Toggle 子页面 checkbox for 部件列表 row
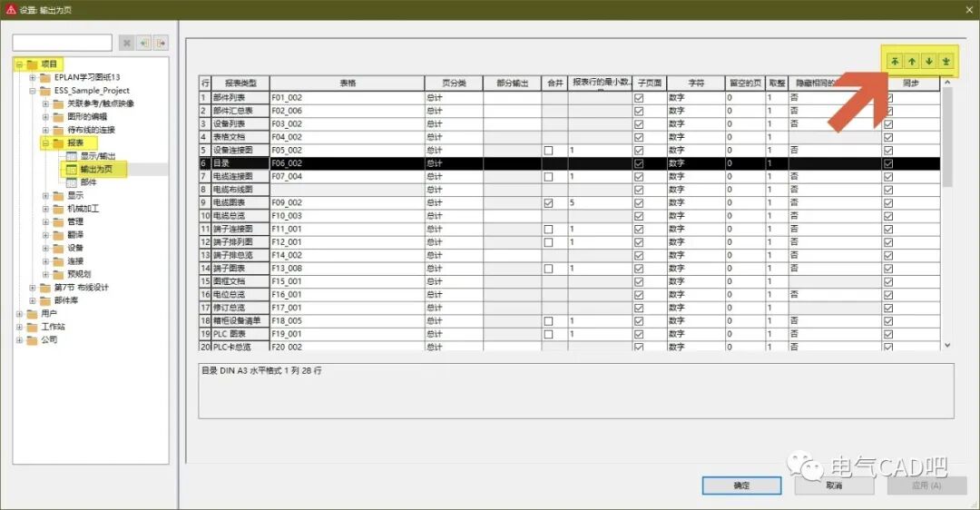 point(639,98)
